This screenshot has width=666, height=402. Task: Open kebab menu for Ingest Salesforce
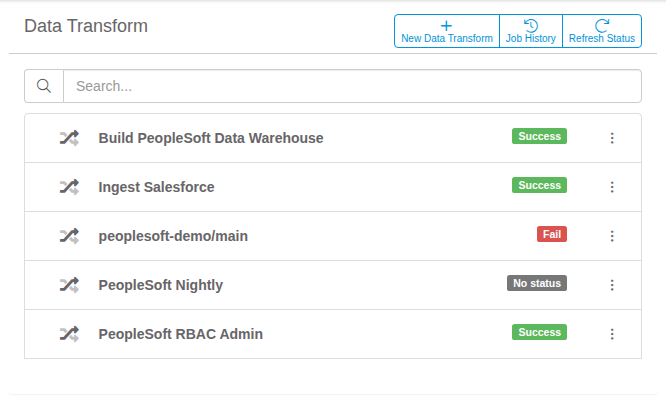pyautogui.click(x=612, y=187)
